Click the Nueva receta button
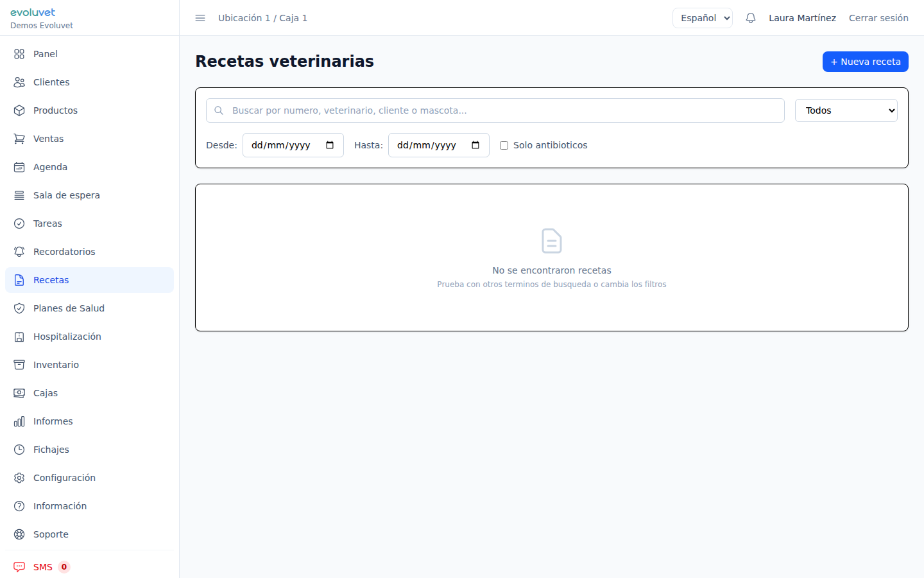Viewport: 924px width, 578px height. coord(865,61)
